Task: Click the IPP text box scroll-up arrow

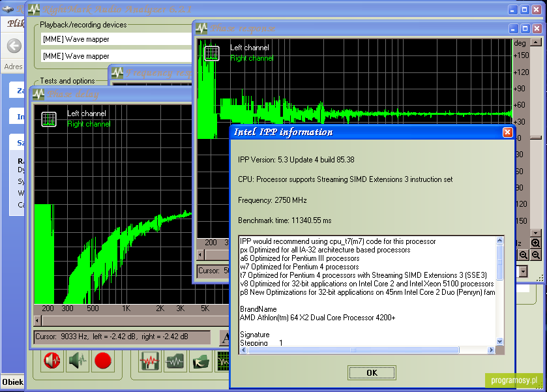Action: click(x=499, y=241)
